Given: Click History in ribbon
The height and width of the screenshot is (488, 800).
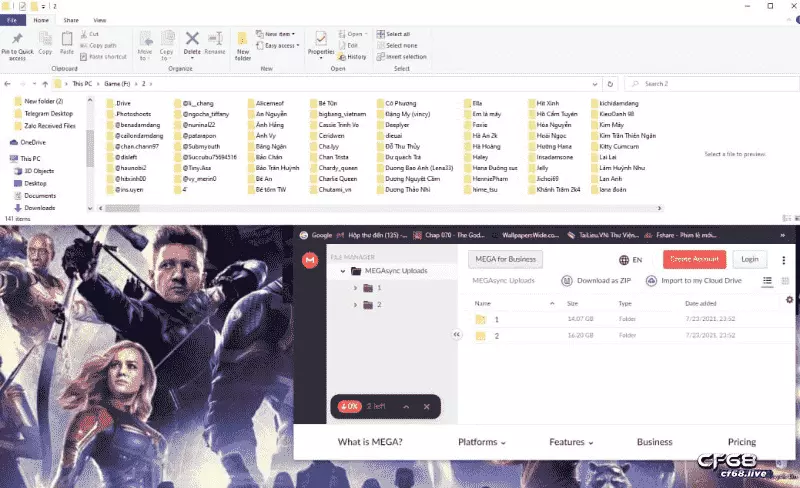Looking at the screenshot, I should (352, 57).
